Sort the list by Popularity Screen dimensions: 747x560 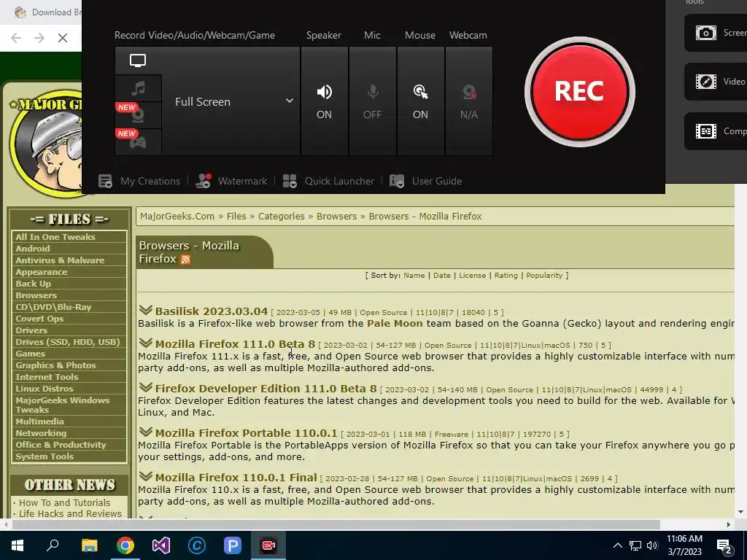pos(544,275)
